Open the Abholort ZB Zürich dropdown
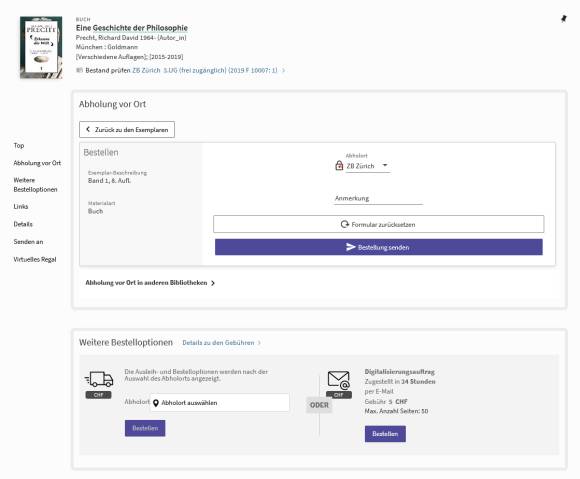This screenshot has height=479, width=580. coord(368,166)
